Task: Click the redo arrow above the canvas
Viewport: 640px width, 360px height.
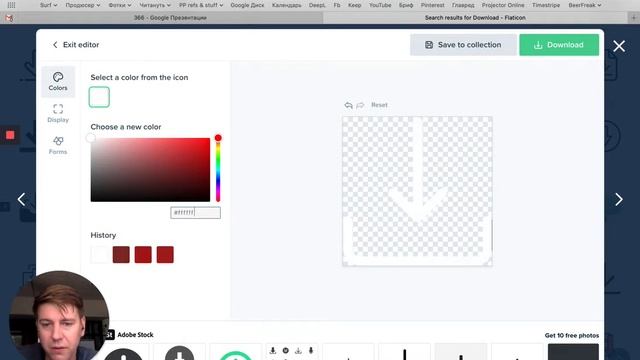Action: click(x=360, y=105)
